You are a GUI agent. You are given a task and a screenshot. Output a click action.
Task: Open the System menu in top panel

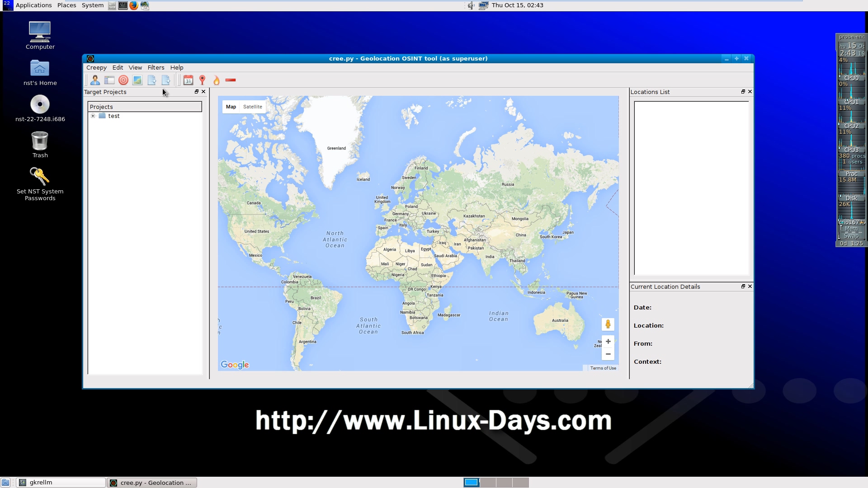point(93,5)
